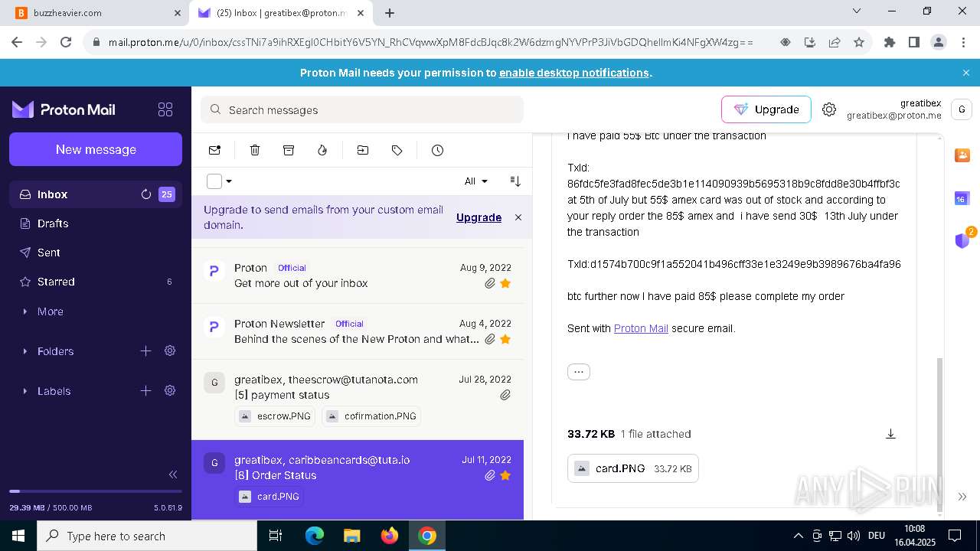Open the escrow.PNG attachment chip
The height and width of the screenshot is (551, 980).
click(x=276, y=416)
